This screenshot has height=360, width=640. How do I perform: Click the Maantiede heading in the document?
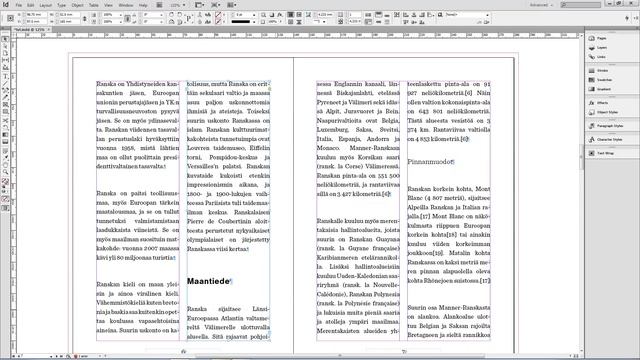click(208, 281)
